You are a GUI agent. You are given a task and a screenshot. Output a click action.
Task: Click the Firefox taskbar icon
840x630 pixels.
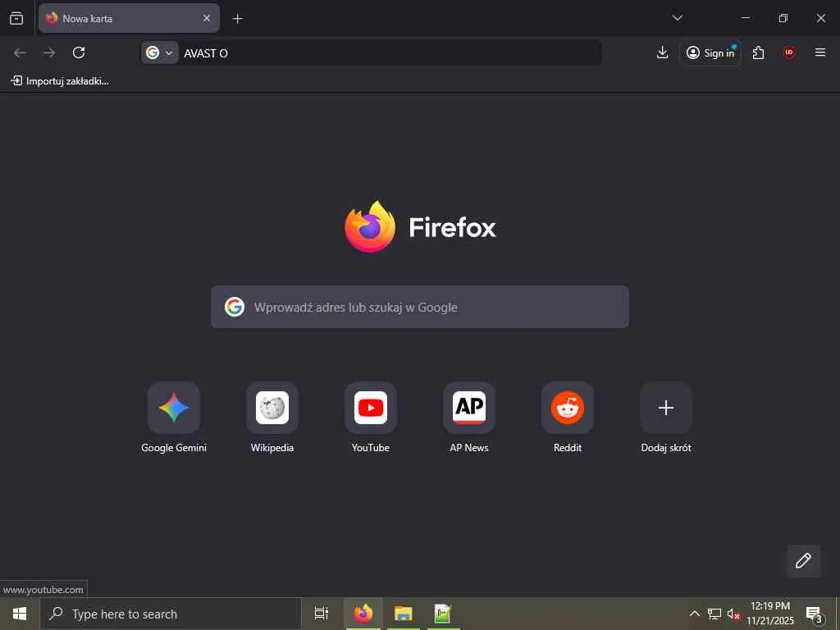[x=363, y=614]
